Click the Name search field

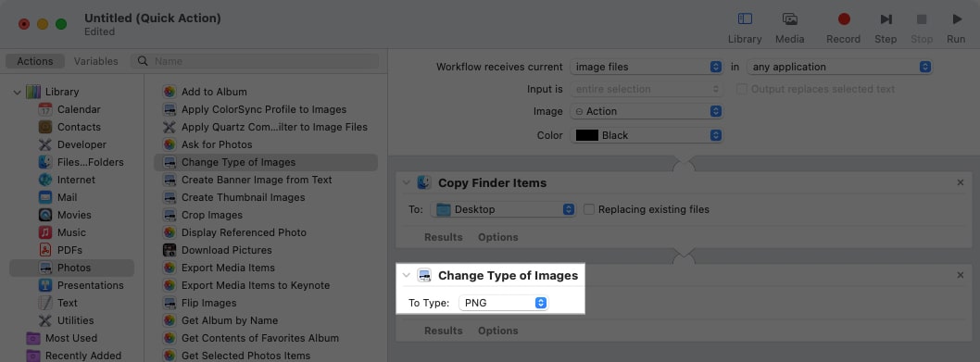(x=255, y=61)
